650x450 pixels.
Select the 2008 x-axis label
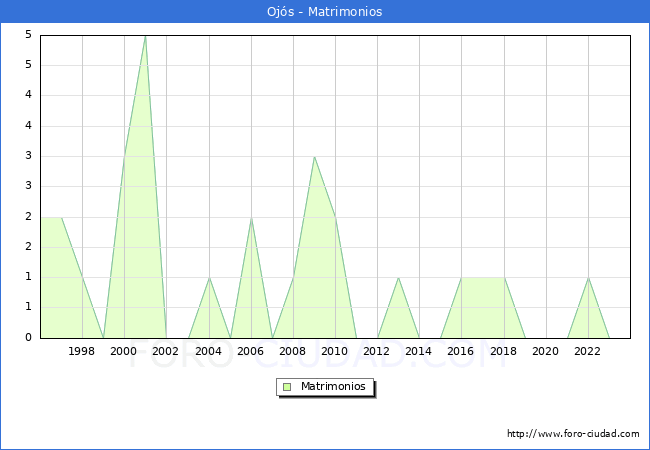[x=293, y=351]
